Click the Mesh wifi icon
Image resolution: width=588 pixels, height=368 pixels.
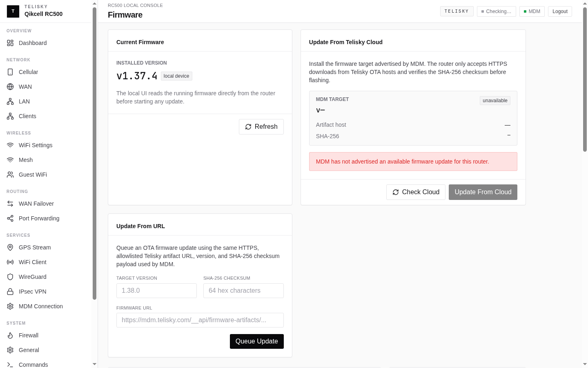[10, 160]
